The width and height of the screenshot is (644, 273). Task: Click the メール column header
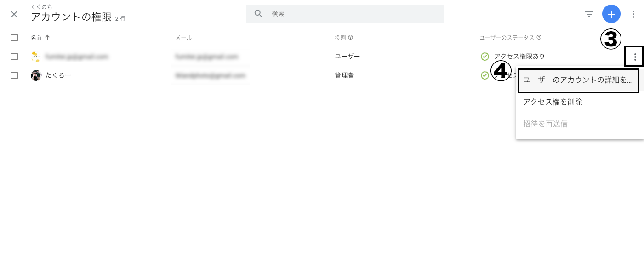(x=183, y=38)
